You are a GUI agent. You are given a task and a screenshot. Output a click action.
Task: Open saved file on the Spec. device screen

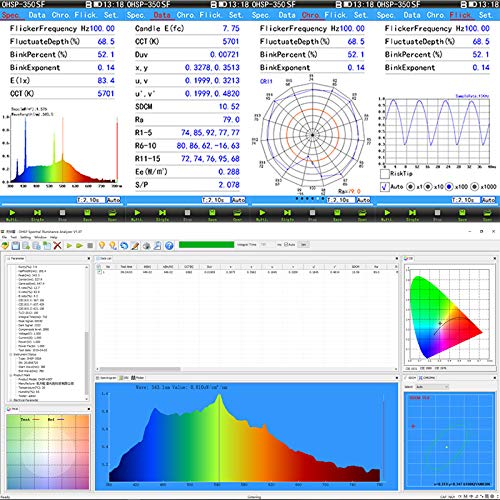112,215
